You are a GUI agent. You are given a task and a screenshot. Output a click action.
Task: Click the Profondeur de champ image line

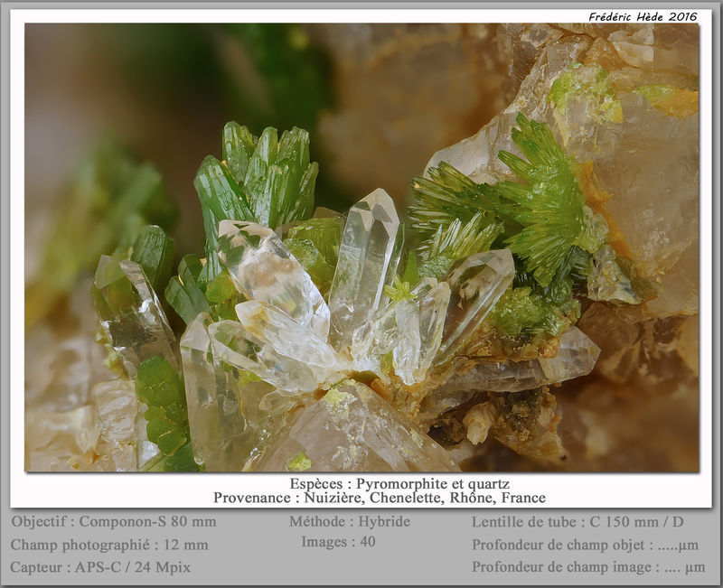click(588, 567)
